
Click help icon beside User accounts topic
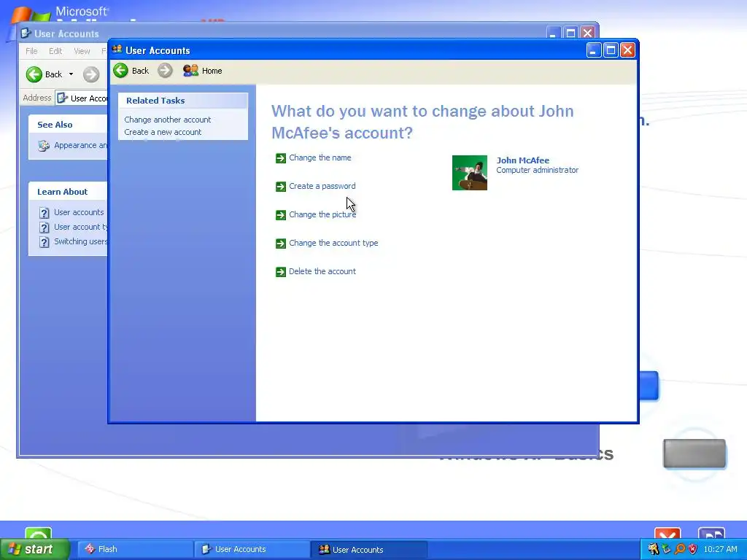44,213
